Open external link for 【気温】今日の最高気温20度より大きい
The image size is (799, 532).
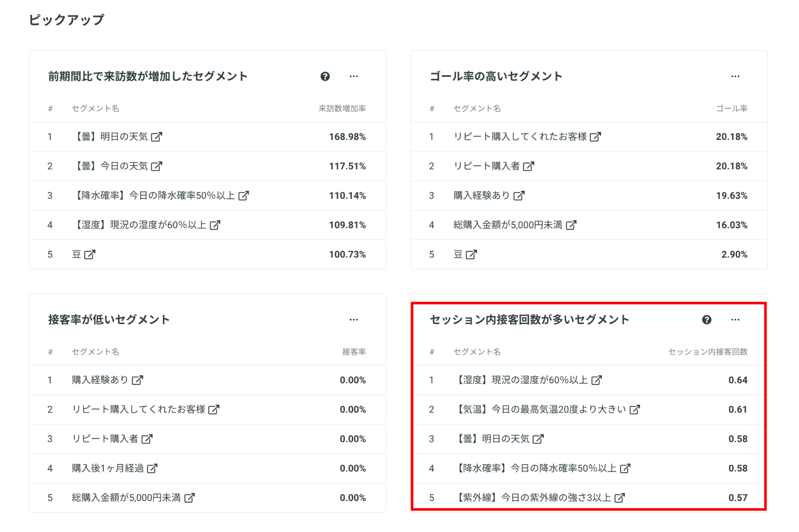point(634,409)
